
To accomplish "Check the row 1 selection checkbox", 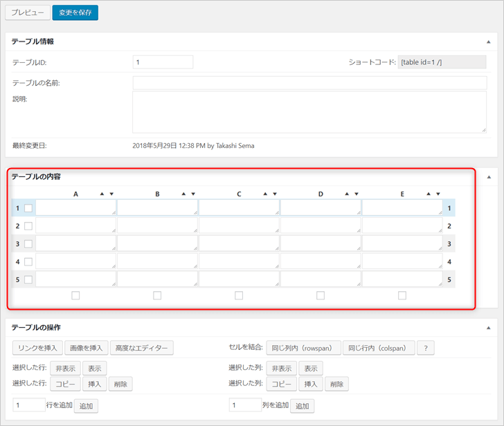I will coord(28,208).
